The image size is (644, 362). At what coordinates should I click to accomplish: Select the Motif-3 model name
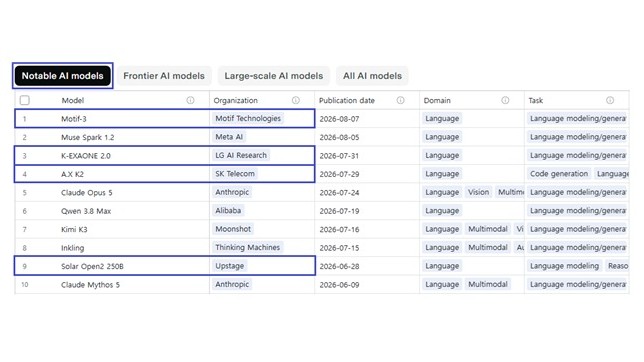74,119
